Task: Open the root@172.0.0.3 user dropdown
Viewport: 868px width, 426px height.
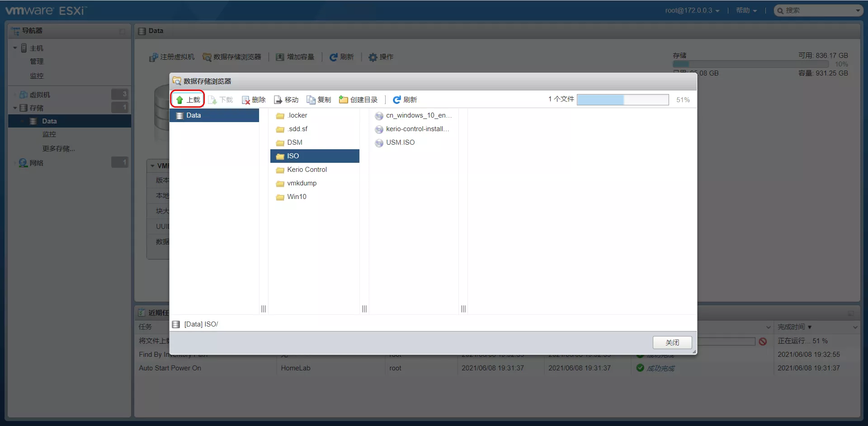Action: (x=692, y=10)
